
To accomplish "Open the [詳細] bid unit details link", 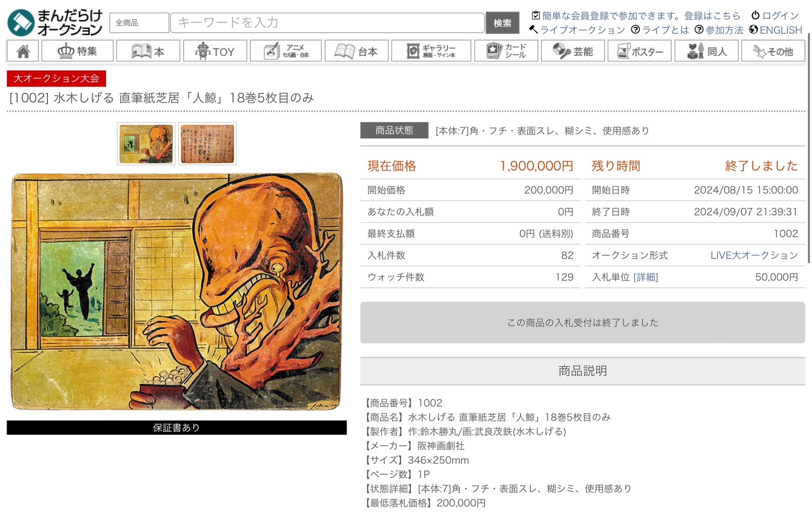I will [x=646, y=277].
